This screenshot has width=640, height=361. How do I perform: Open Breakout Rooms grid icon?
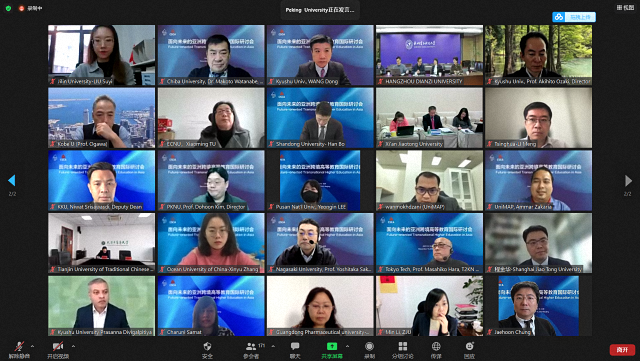pyautogui.click(x=402, y=350)
